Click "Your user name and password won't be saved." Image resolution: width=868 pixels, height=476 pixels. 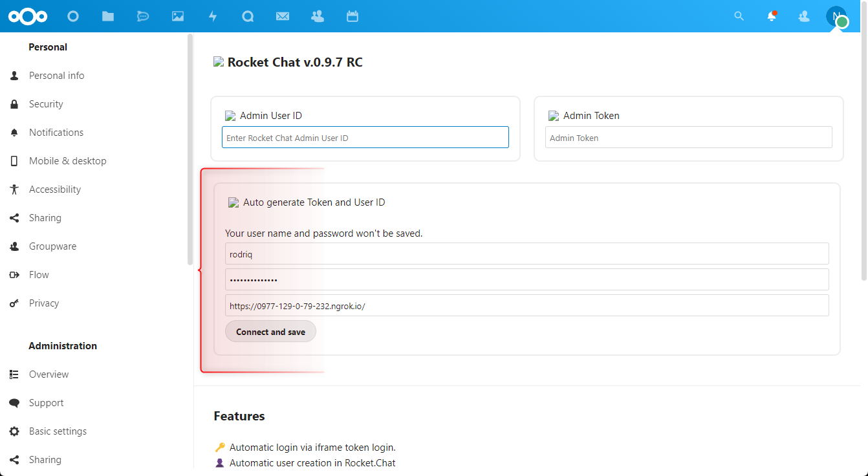coord(323,233)
